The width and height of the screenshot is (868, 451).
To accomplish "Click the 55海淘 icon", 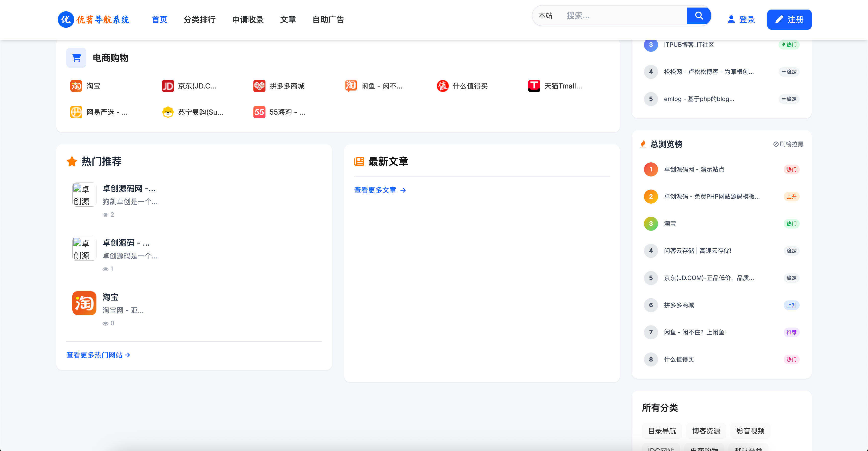I will [x=259, y=112].
